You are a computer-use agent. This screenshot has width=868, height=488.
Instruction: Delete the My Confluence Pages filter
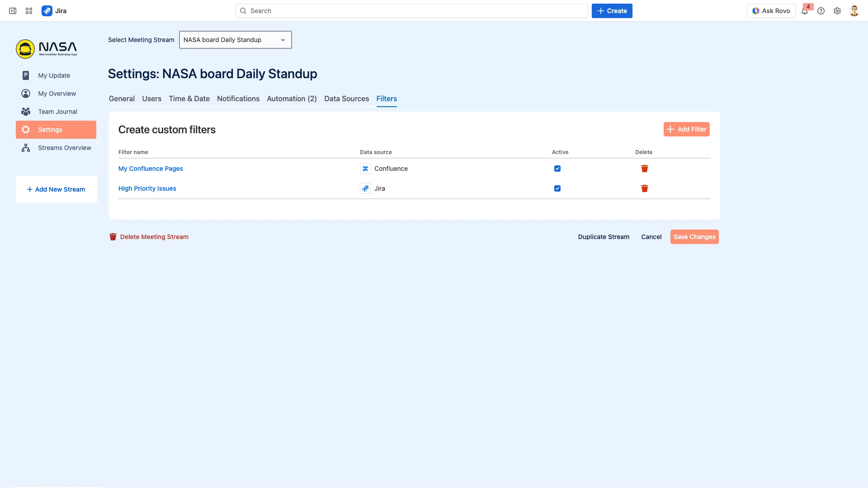coord(645,169)
